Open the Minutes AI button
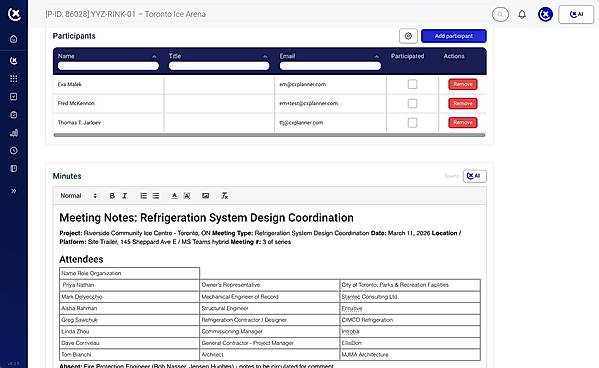This screenshot has width=599, height=368. [474, 176]
